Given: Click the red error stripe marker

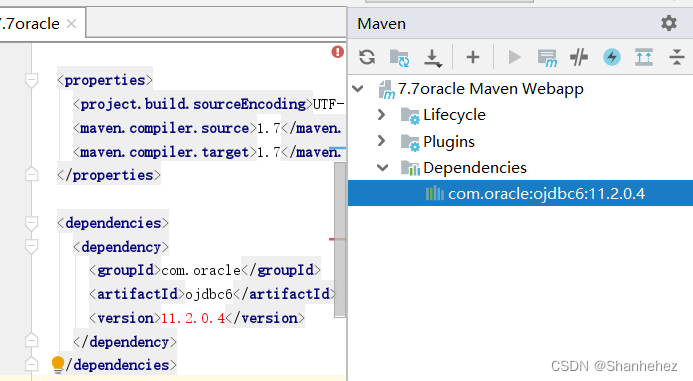Looking at the screenshot, I should pyautogui.click(x=337, y=239).
